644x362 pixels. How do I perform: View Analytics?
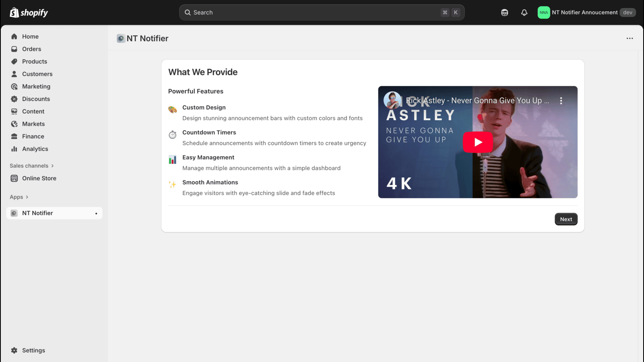coord(54,149)
